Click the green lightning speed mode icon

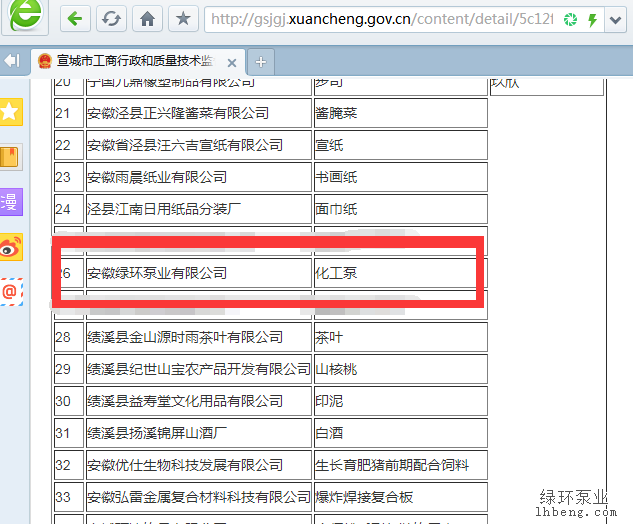tap(593, 20)
